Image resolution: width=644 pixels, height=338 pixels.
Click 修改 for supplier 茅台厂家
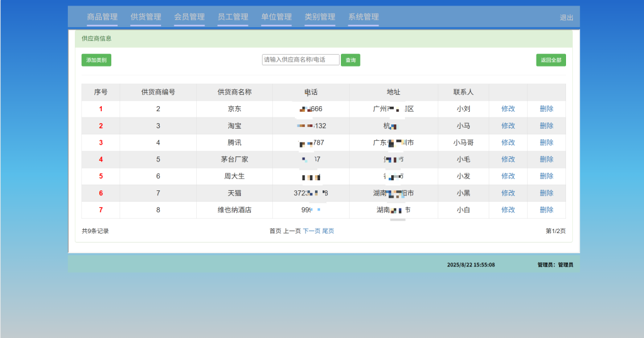[508, 159]
